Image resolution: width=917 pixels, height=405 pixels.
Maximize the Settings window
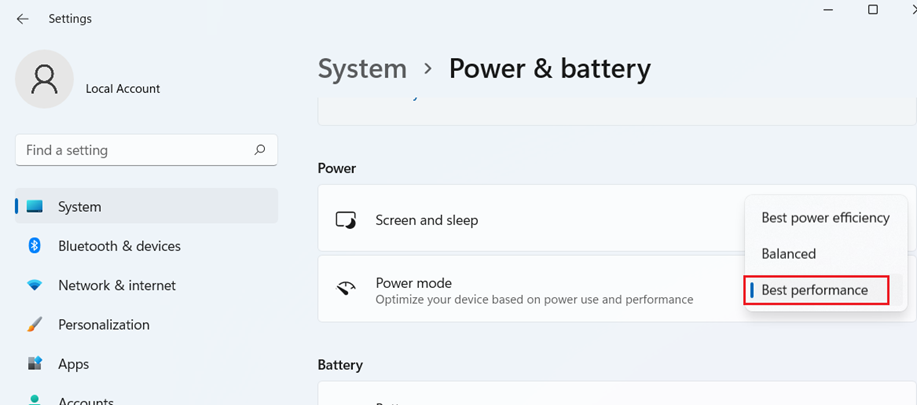point(872,10)
